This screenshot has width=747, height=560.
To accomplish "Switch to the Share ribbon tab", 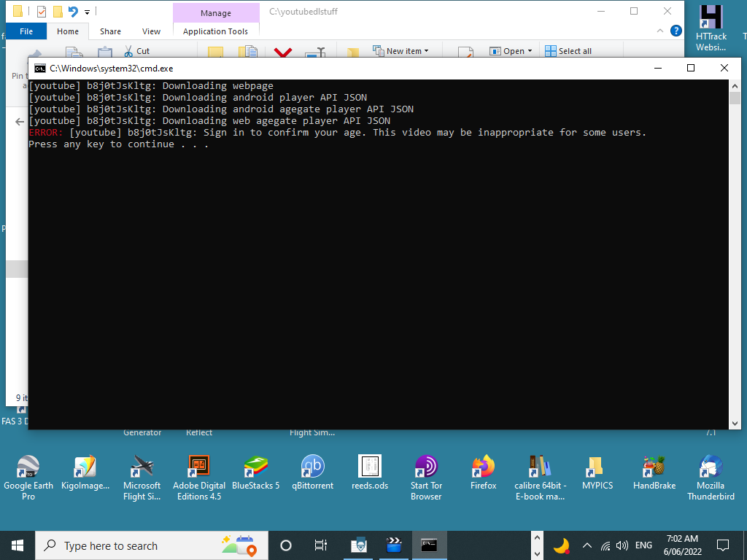I will pyautogui.click(x=111, y=31).
